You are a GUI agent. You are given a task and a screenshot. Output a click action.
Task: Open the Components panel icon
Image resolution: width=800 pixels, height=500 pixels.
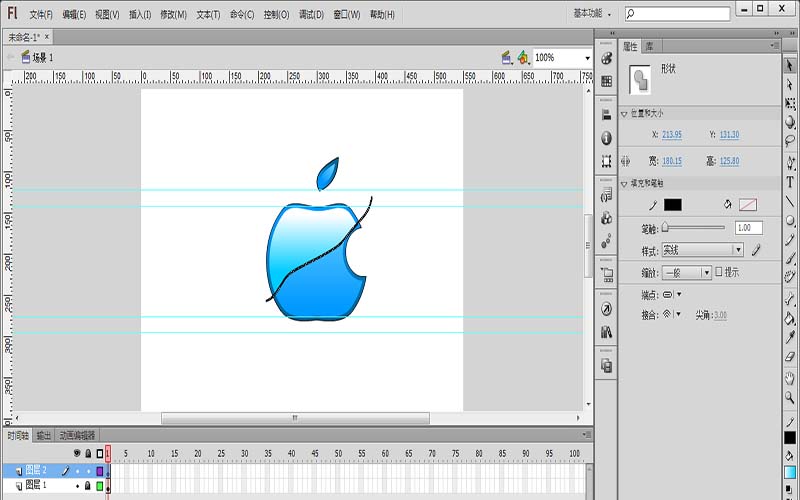[x=606, y=218]
